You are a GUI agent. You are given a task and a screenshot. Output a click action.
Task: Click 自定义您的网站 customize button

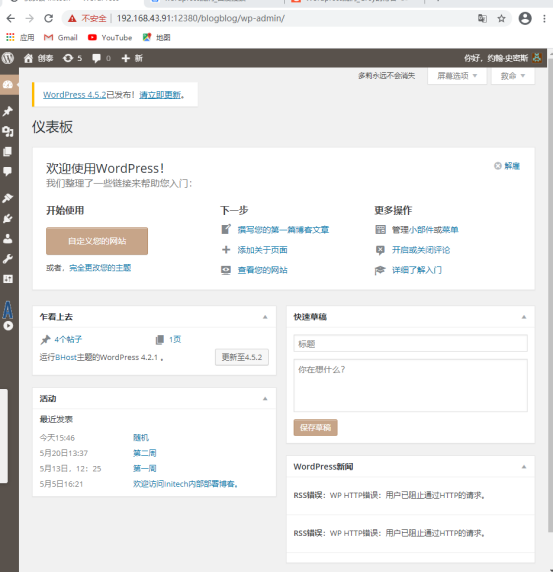point(97,241)
